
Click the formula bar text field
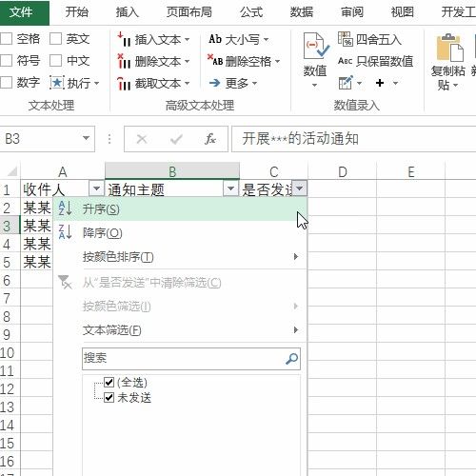point(354,139)
